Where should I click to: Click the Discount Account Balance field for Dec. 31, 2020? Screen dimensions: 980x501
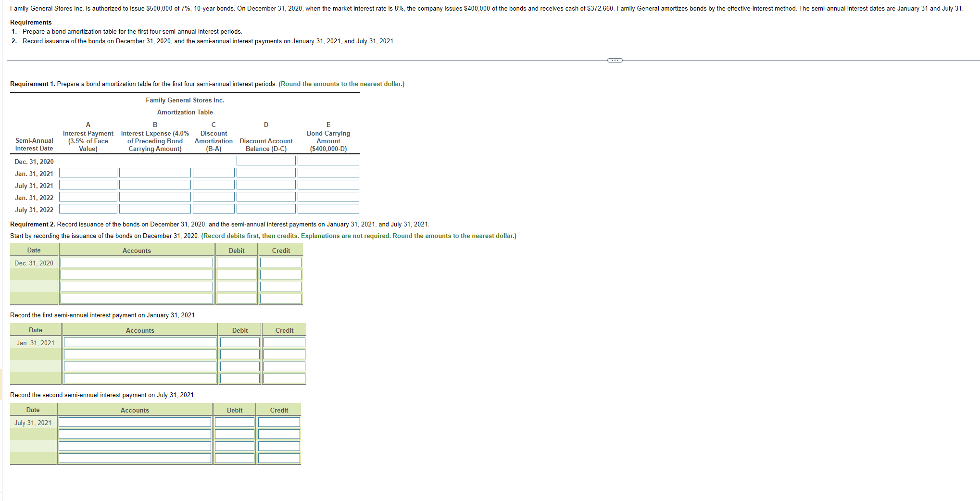pos(265,160)
